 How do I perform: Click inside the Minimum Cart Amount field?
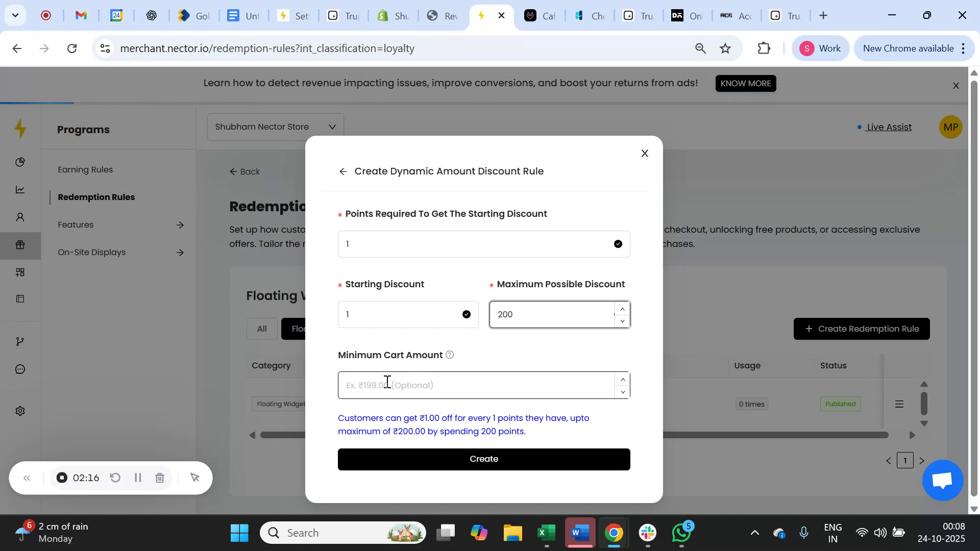475,385
